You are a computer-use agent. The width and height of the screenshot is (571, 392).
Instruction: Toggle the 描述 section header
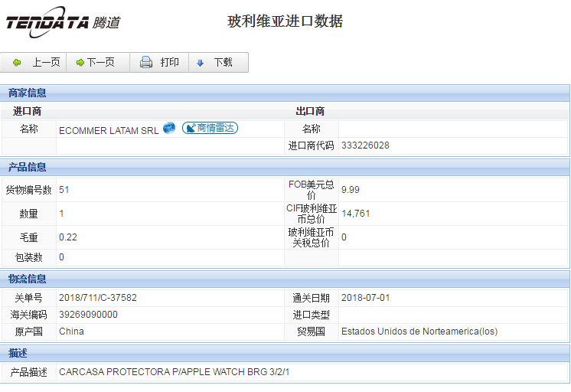coord(18,353)
